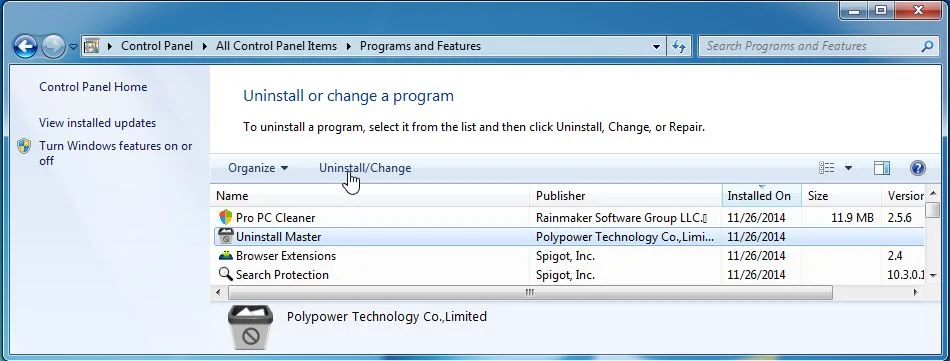Open the address bar history dropdown

coord(657,47)
